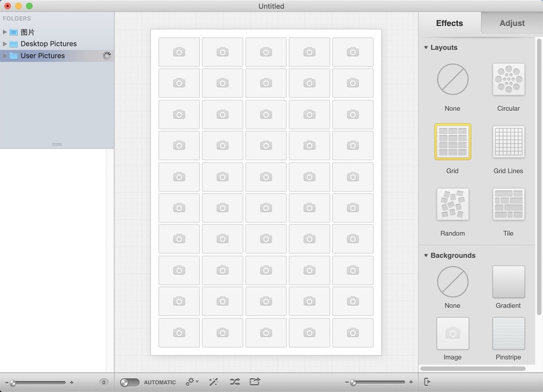This screenshot has width=543, height=392.
Task: Select the User Pictures folder
Action: [x=42, y=55]
